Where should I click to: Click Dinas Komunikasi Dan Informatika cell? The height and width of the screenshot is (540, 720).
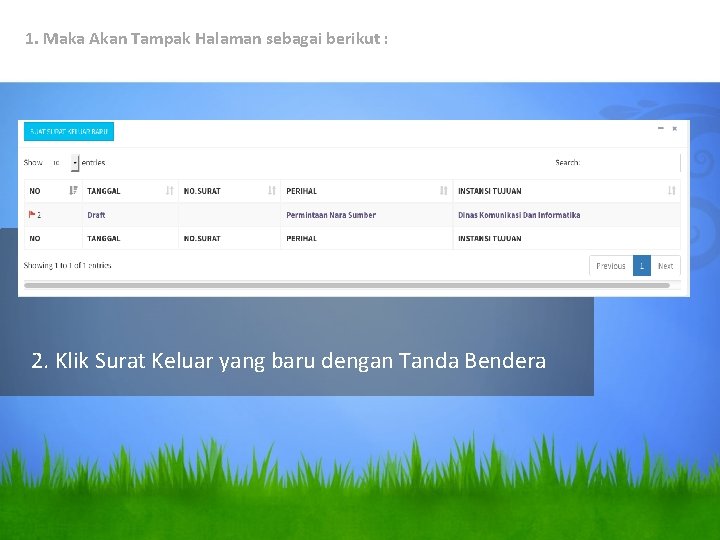519,215
